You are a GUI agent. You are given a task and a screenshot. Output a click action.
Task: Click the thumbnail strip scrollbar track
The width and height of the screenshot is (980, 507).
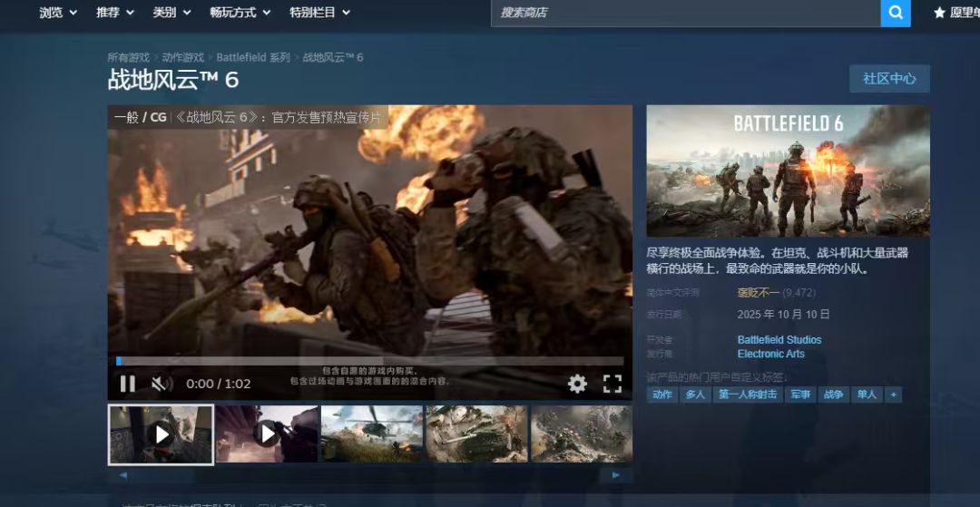369,476
